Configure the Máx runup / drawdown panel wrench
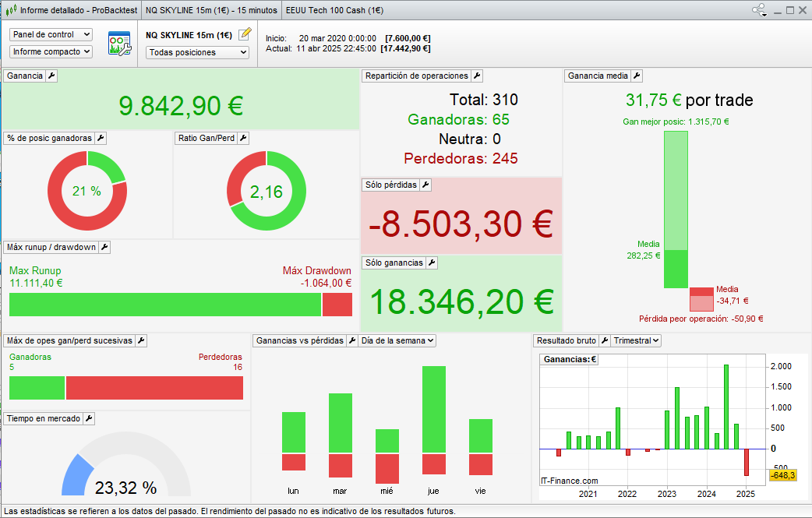 tap(104, 247)
